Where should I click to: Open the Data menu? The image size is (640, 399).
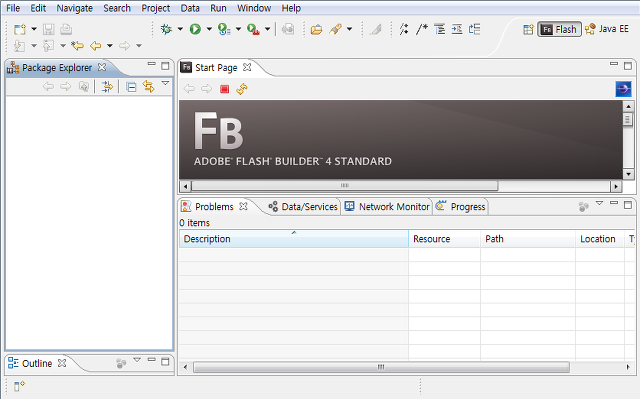tap(190, 8)
